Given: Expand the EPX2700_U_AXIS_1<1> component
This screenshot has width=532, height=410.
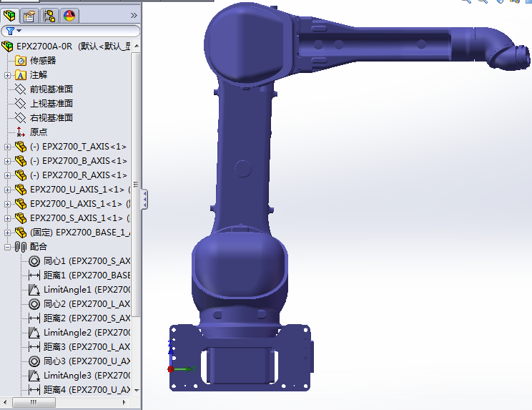Looking at the screenshot, I should tap(7, 190).
